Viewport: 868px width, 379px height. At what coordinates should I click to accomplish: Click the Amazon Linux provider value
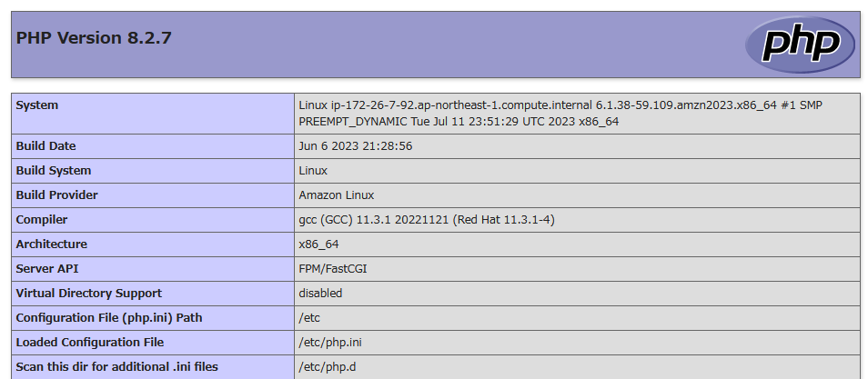coord(337,194)
